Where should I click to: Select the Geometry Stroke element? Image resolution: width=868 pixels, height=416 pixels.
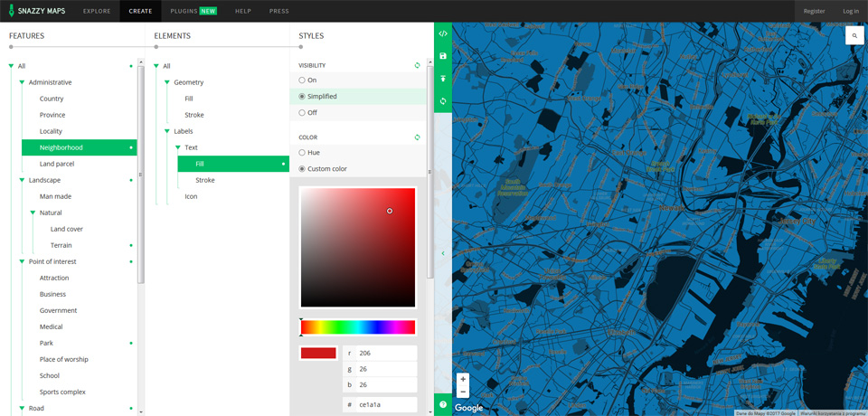194,115
